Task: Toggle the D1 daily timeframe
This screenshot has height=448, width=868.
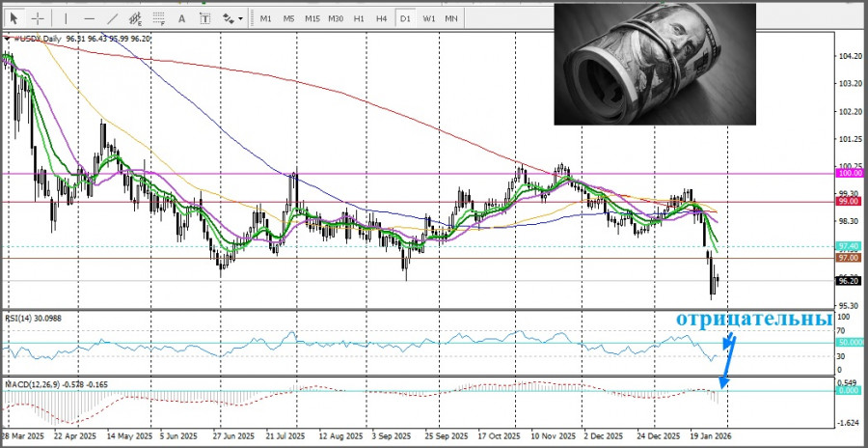Action: [x=405, y=18]
